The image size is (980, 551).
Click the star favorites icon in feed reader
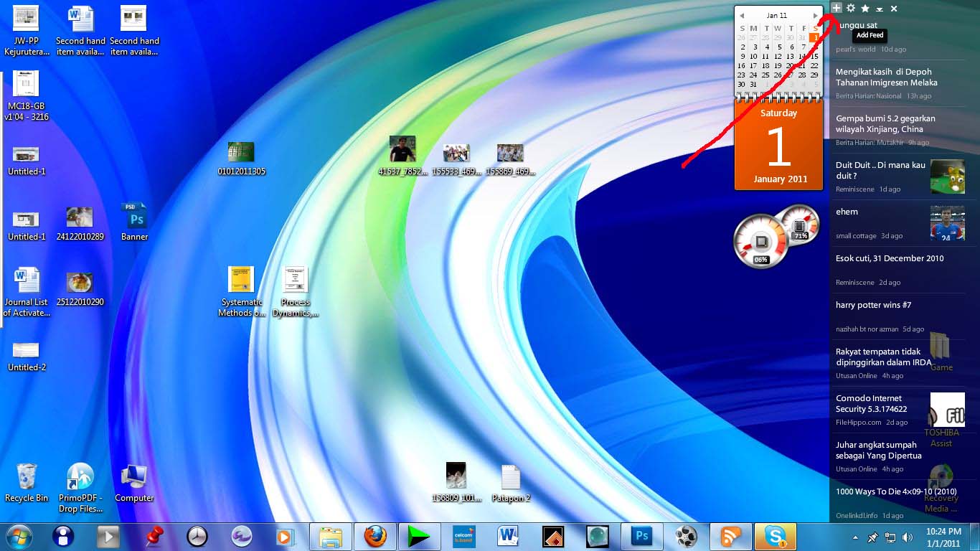(x=865, y=9)
